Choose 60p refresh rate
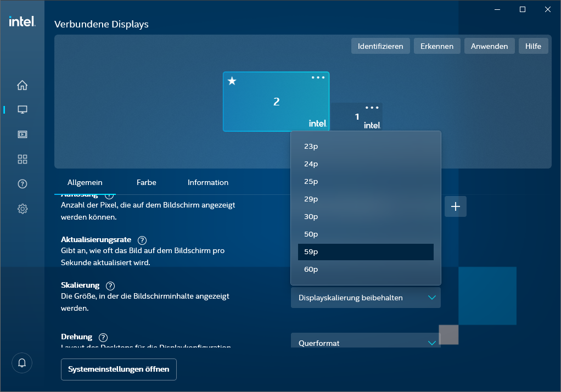The height and width of the screenshot is (392, 561). coord(366,269)
